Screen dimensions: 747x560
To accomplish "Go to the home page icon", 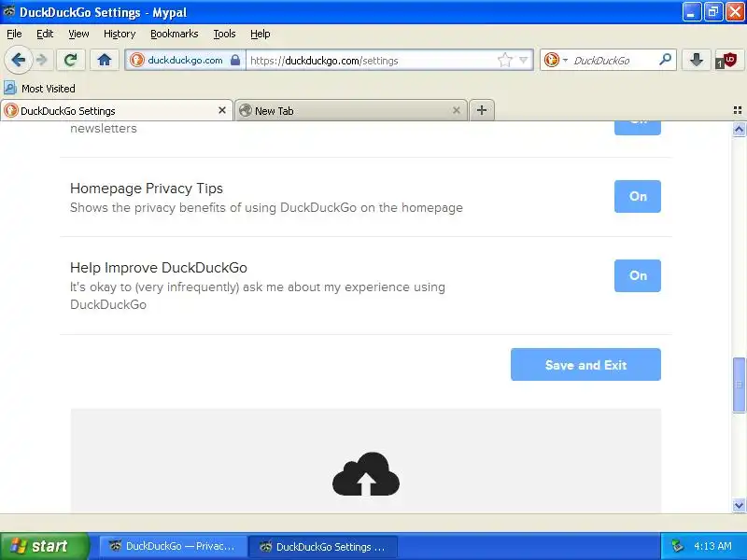I will click(x=105, y=60).
